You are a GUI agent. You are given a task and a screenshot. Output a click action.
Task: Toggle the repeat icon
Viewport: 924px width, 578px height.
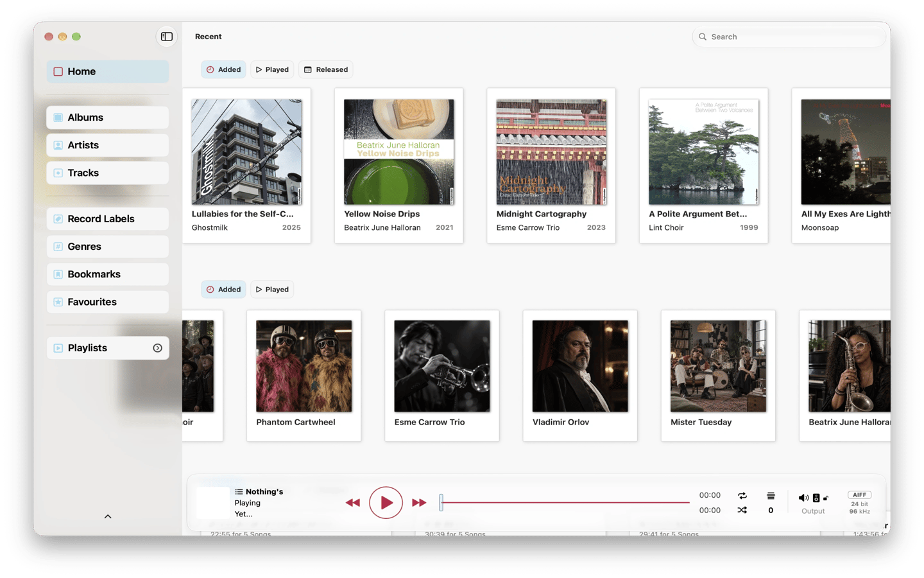coord(742,496)
